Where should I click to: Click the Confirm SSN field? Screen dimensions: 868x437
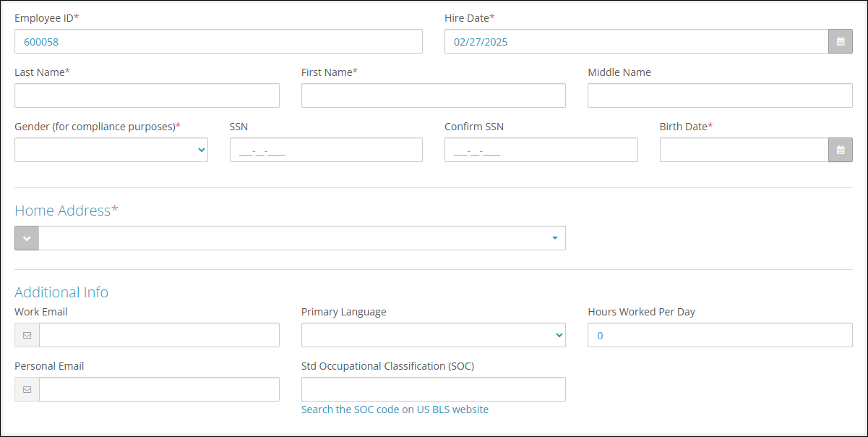(x=541, y=150)
